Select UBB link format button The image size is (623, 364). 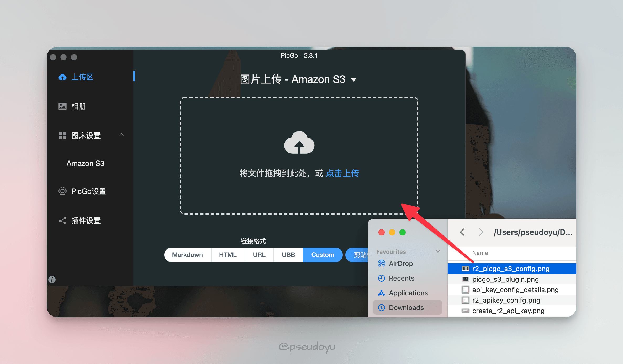pos(288,254)
